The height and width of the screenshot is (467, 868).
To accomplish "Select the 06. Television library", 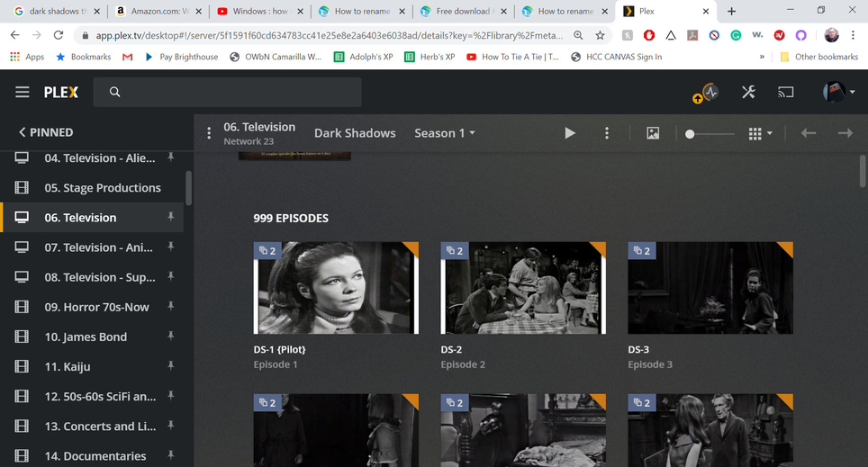I will pos(80,218).
